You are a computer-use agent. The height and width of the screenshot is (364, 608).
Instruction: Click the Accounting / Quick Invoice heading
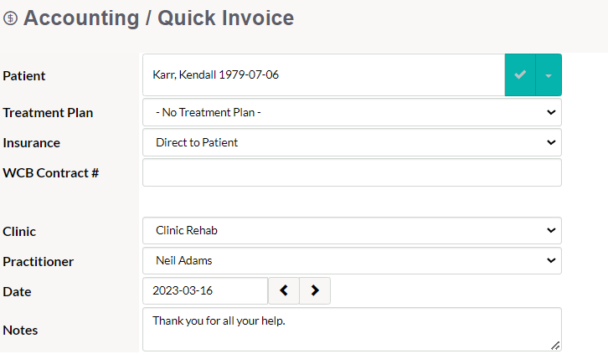(158, 18)
